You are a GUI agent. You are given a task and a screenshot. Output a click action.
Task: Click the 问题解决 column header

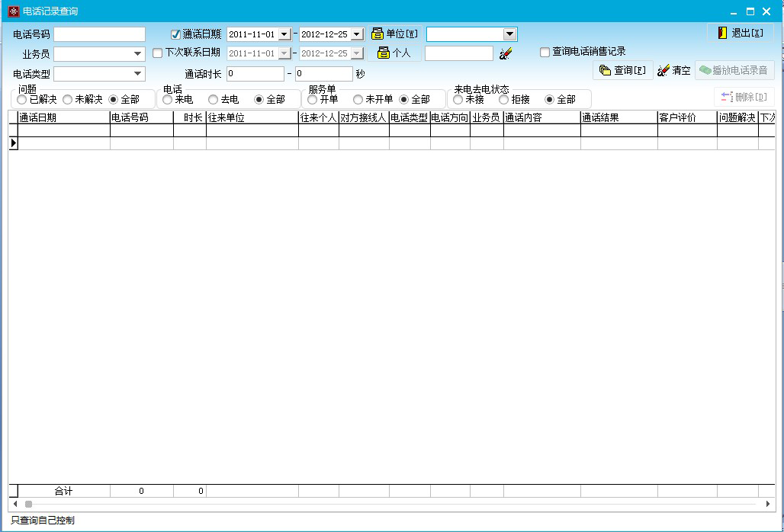(738, 118)
